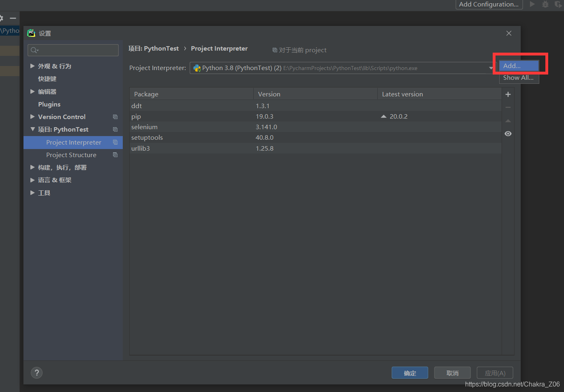Image resolution: width=564 pixels, height=392 pixels.
Task: Open the Project Interpreter dropdown
Action: (491, 68)
